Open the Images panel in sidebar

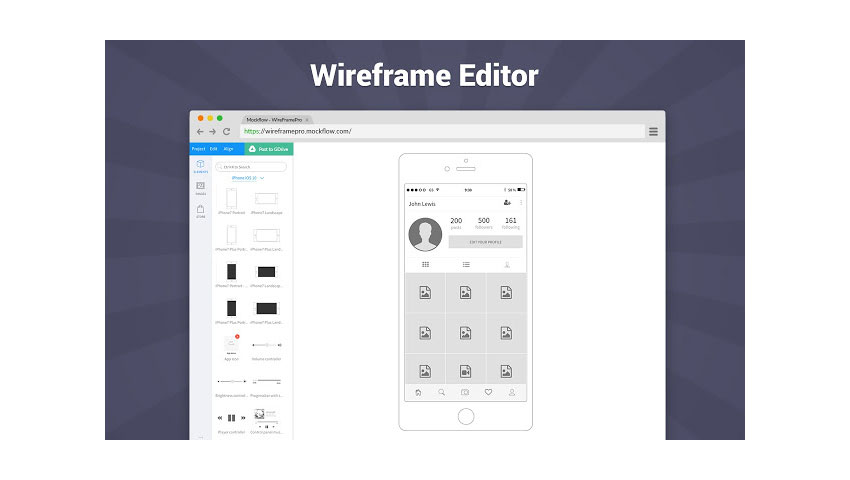click(x=200, y=188)
